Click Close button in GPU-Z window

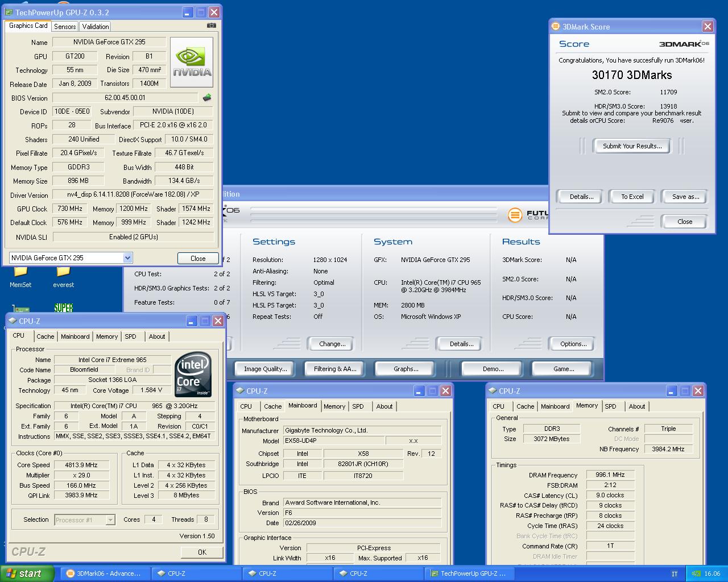198,258
